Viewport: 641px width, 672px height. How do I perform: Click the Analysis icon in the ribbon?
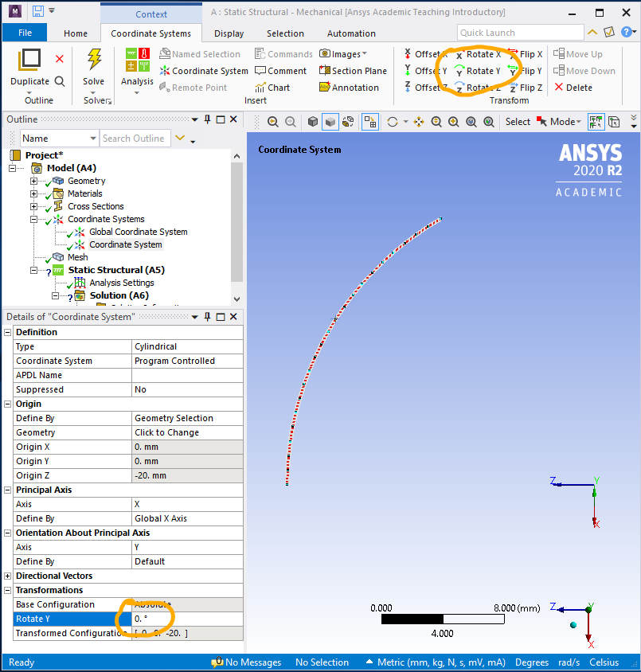tap(138, 60)
